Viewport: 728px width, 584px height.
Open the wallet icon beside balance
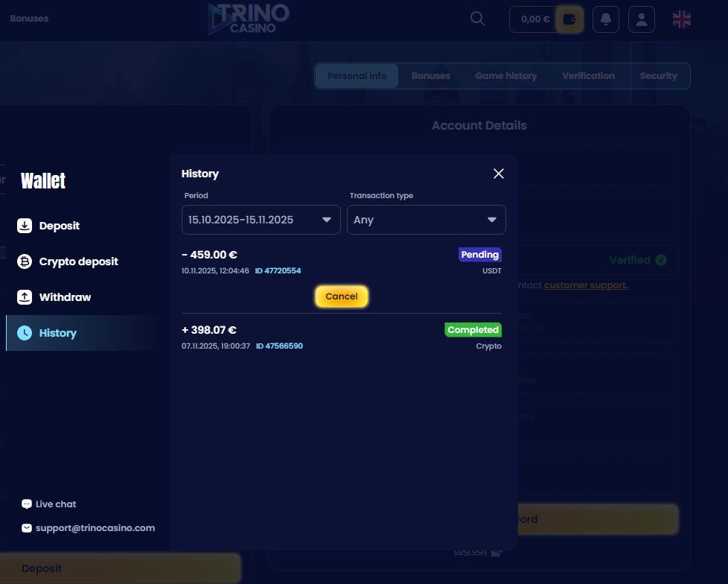pos(569,19)
